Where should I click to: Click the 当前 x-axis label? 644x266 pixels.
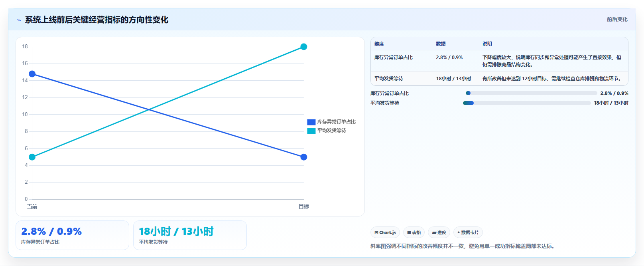[x=32, y=206]
